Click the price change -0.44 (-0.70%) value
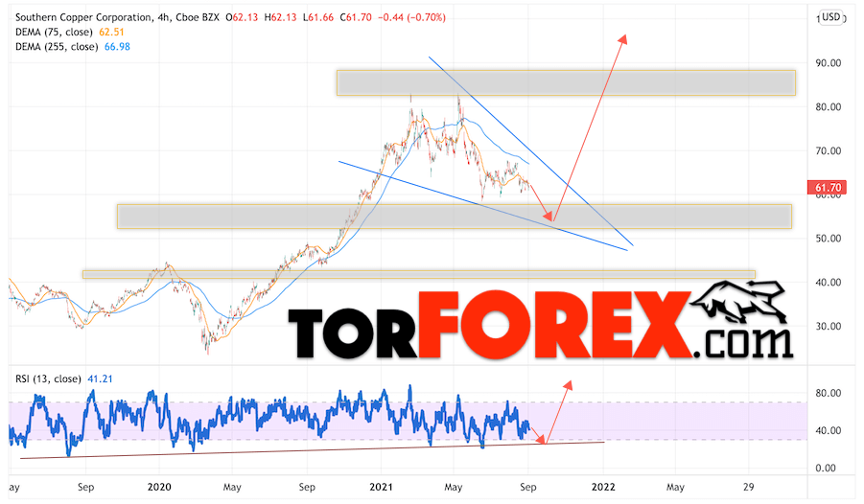Image resolution: width=864 pixels, height=504 pixels. click(x=411, y=17)
